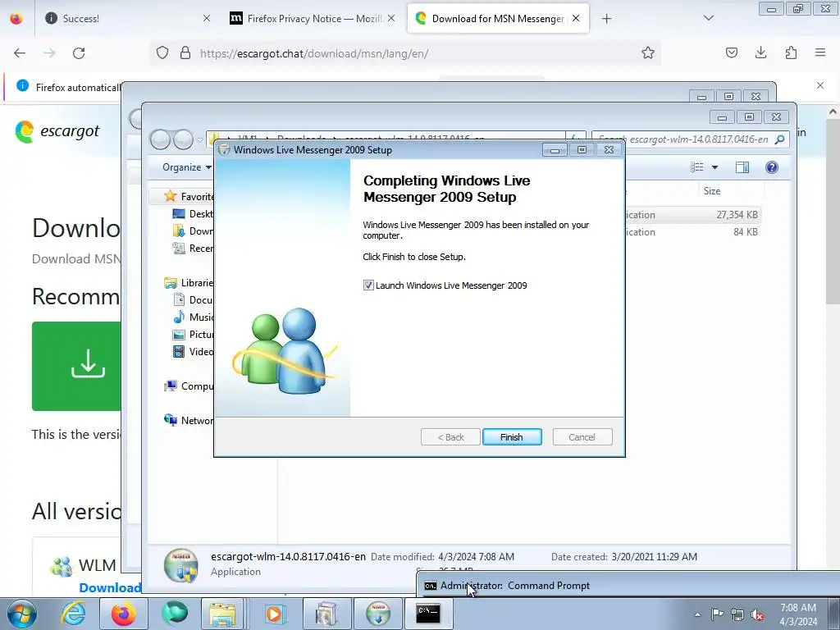Open the Windows Start menu orb

click(21, 614)
